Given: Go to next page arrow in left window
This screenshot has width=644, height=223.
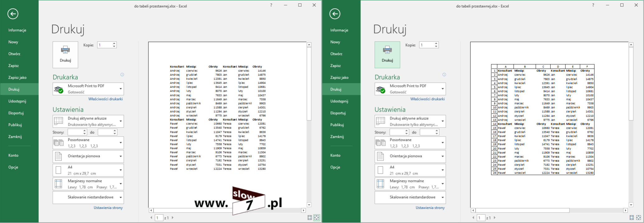Looking at the screenshot, I should tap(173, 218).
